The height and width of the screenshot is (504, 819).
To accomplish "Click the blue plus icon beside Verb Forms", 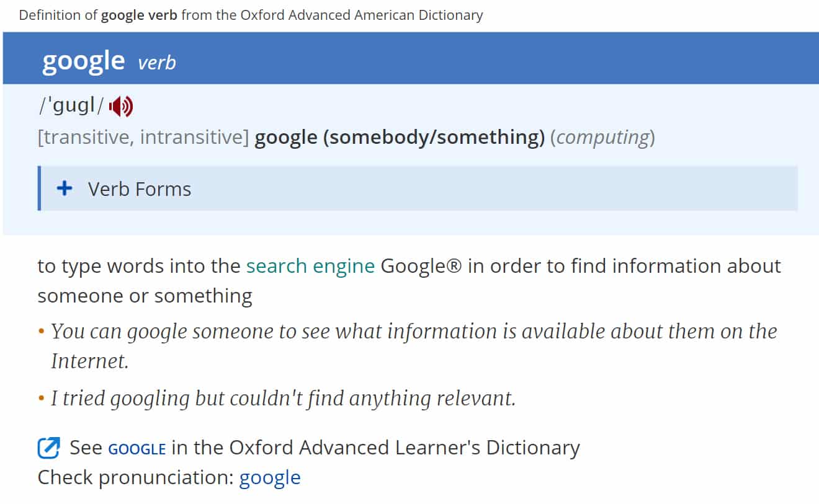I will [x=64, y=188].
